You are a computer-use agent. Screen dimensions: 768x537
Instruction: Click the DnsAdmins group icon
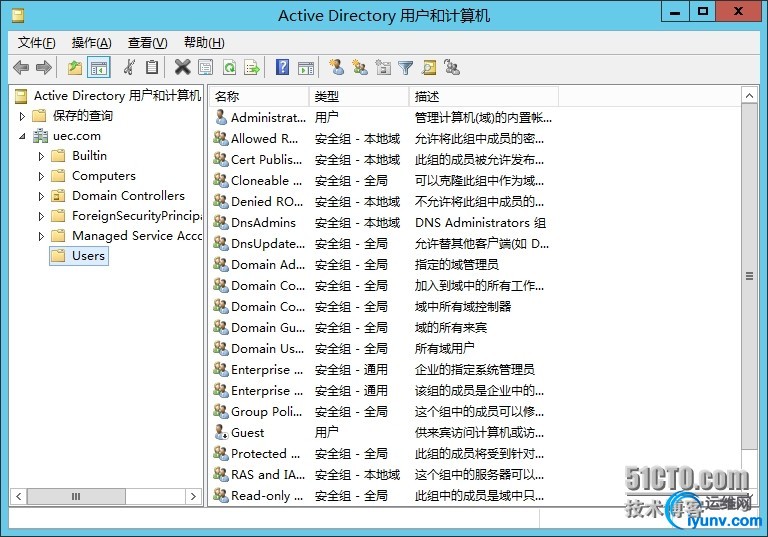point(221,222)
